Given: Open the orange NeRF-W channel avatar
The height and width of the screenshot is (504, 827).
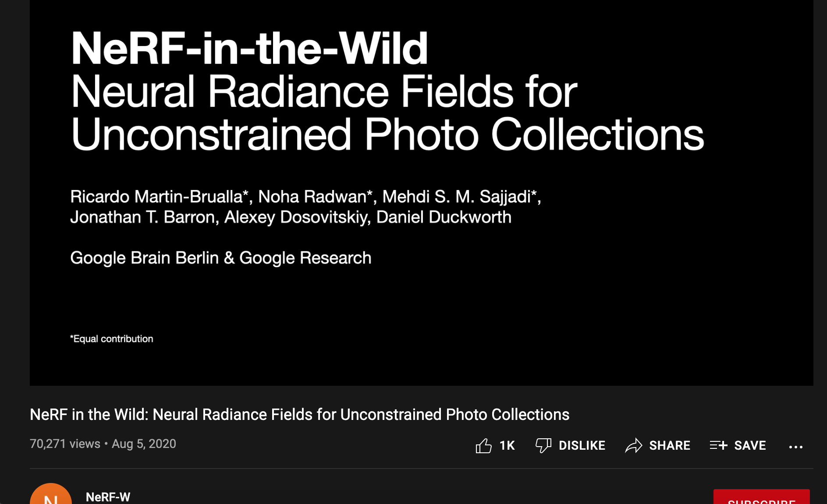Looking at the screenshot, I should [x=51, y=494].
